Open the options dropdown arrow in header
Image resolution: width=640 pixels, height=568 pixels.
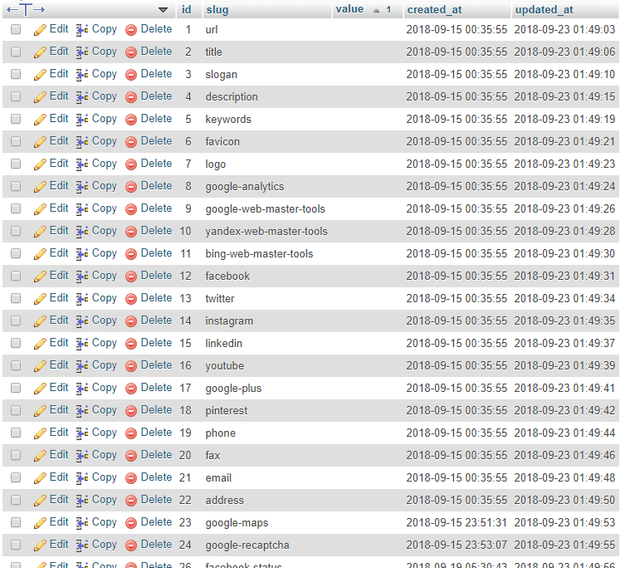click(x=163, y=10)
